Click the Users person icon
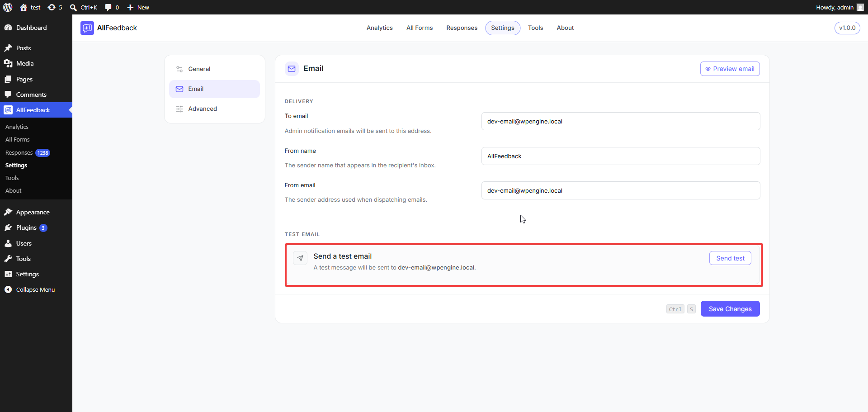This screenshot has height=412, width=868. pos(8,243)
